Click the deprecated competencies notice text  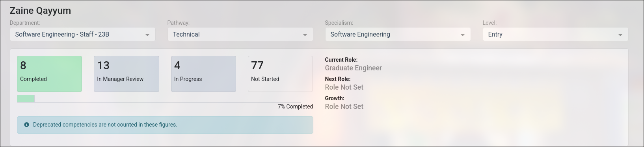click(x=105, y=125)
